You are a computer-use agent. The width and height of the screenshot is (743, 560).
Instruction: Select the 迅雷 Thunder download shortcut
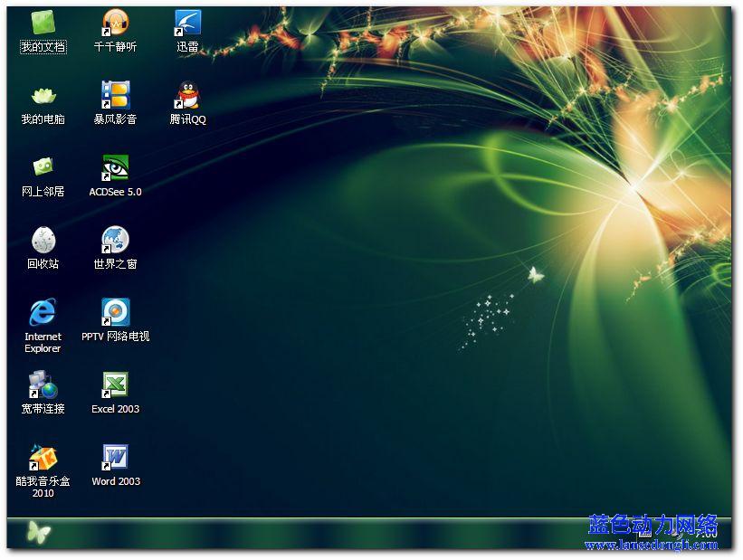pyautogui.click(x=187, y=23)
